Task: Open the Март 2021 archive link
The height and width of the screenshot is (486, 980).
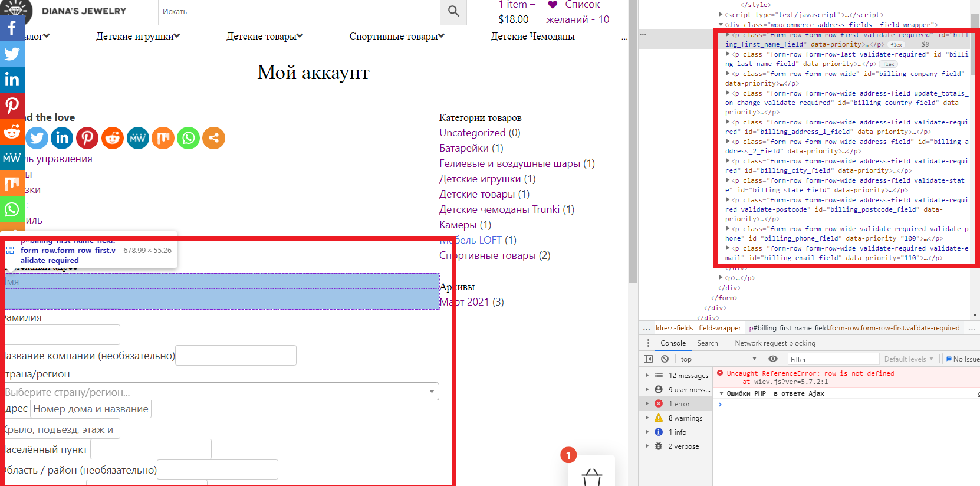Action: click(464, 302)
